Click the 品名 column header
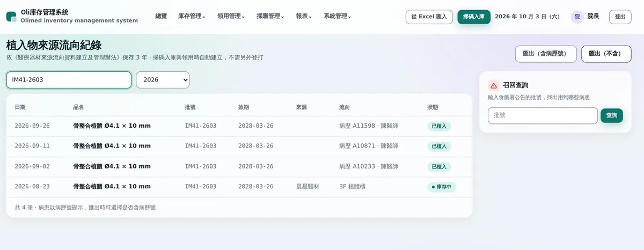Screen dimensions: 644x250 pyautogui.click(x=78, y=107)
